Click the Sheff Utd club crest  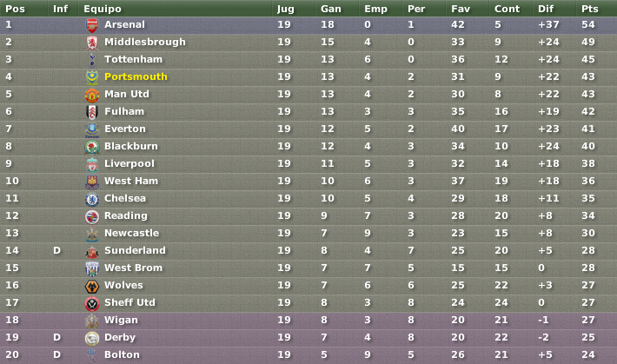[92, 303]
